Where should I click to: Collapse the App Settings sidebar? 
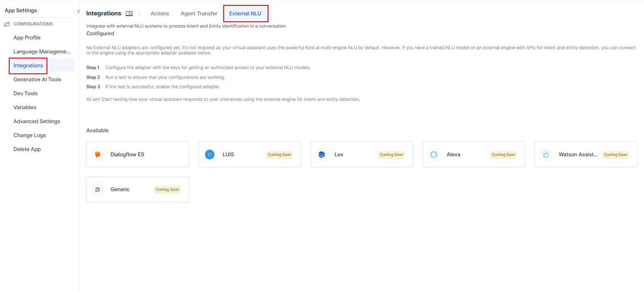(x=79, y=12)
